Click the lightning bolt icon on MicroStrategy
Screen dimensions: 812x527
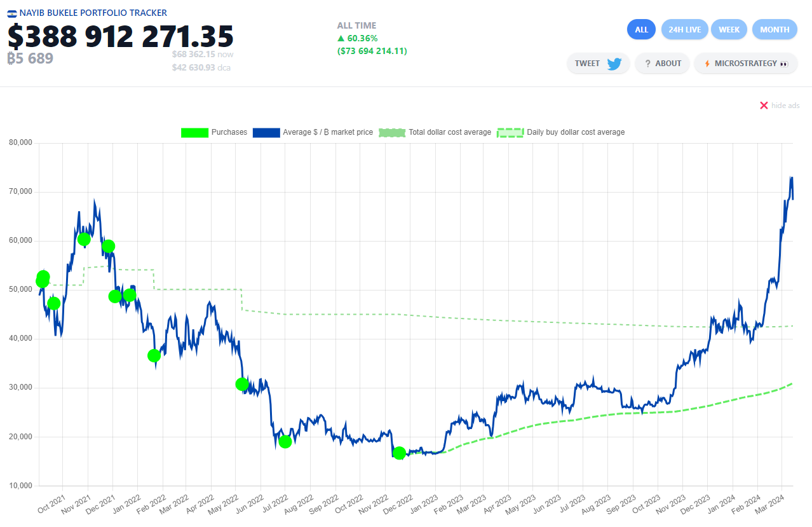(x=707, y=64)
